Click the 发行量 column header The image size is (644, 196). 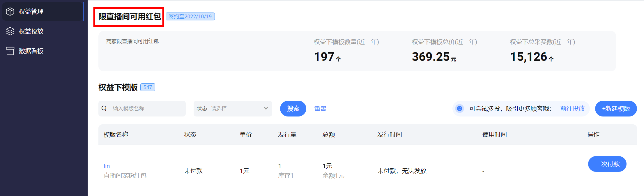pos(287,135)
